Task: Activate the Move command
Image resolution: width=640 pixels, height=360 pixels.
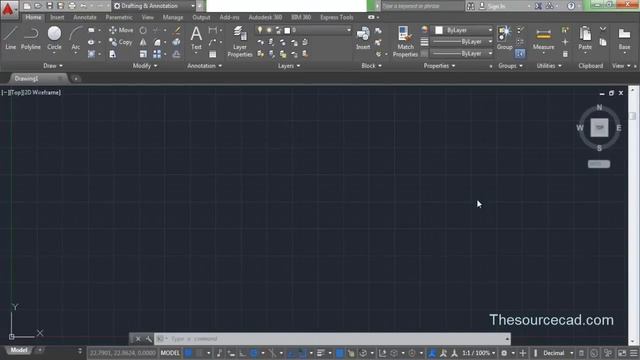Action: tap(121, 30)
